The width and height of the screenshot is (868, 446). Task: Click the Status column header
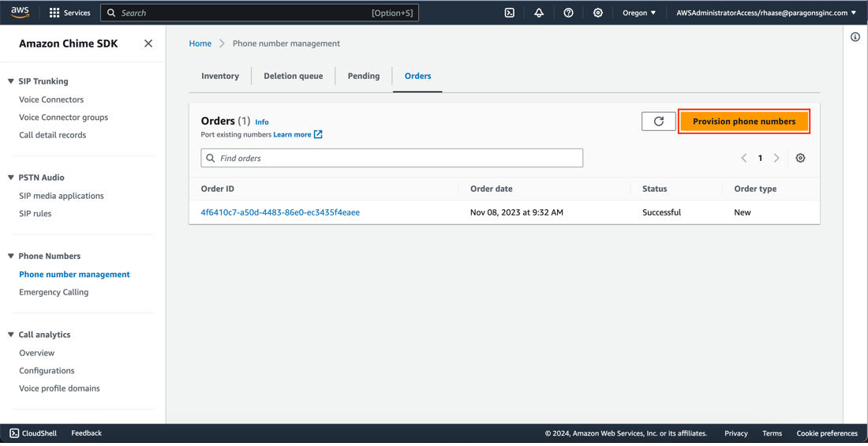[655, 189]
